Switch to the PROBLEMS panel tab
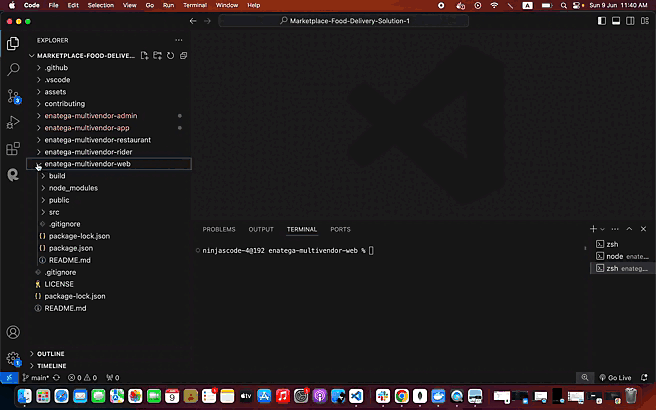The width and height of the screenshot is (656, 410). tap(219, 229)
